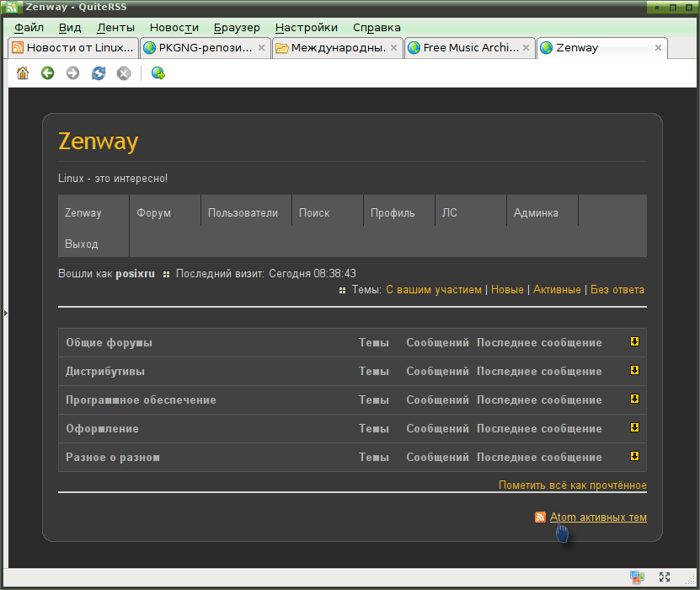The height and width of the screenshot is (590, 700).
Task: Show topics Без ответа
Action: (x=617, y=290)
